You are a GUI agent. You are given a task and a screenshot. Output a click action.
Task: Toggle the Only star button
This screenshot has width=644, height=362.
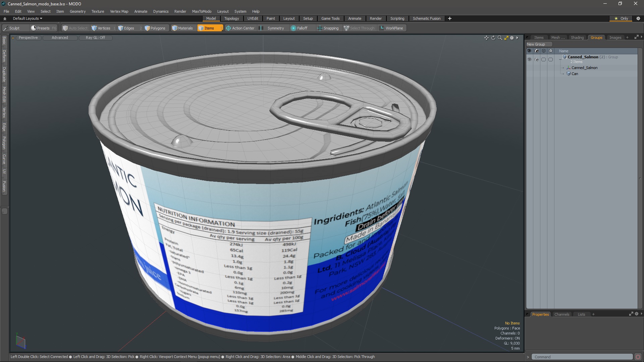tap(621, 18)
